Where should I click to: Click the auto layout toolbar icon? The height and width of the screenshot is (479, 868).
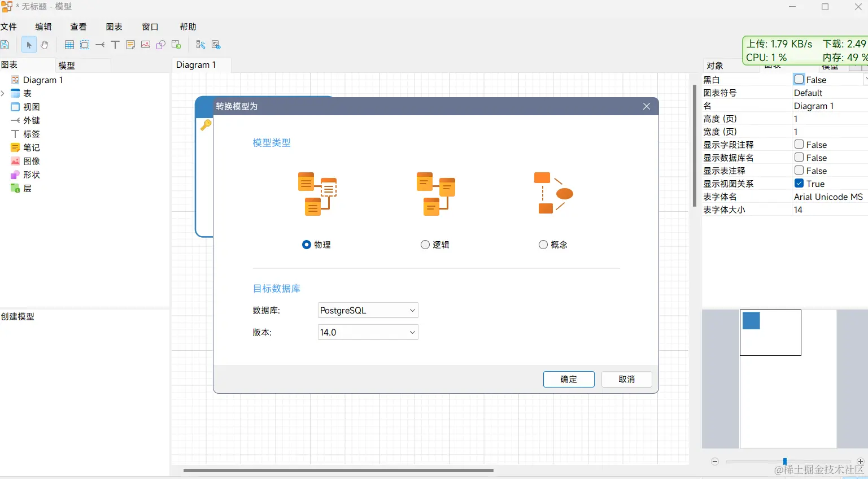200,45
